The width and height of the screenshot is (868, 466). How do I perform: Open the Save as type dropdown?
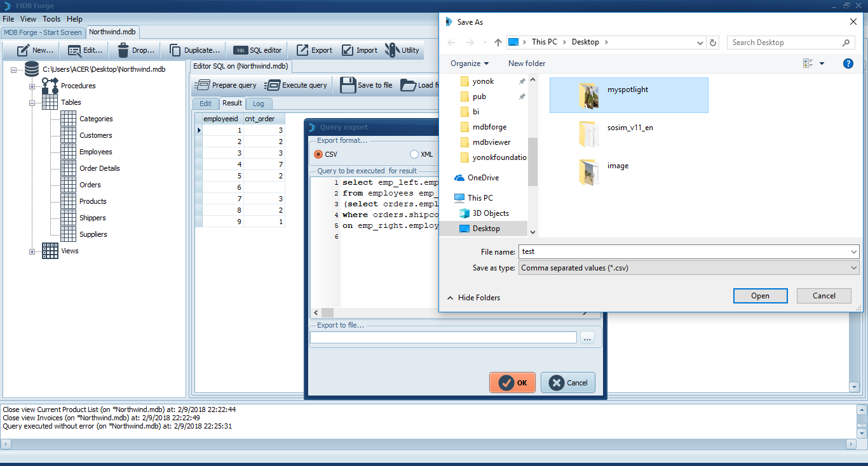point(689,268)
